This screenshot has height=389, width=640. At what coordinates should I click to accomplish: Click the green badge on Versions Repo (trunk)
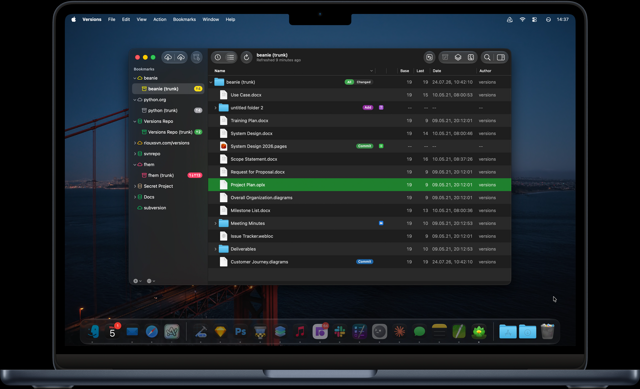198,132
